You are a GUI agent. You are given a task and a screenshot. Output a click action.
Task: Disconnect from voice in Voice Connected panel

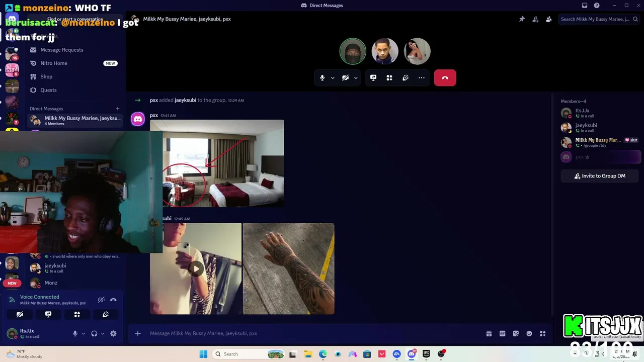tap(113, 300)
